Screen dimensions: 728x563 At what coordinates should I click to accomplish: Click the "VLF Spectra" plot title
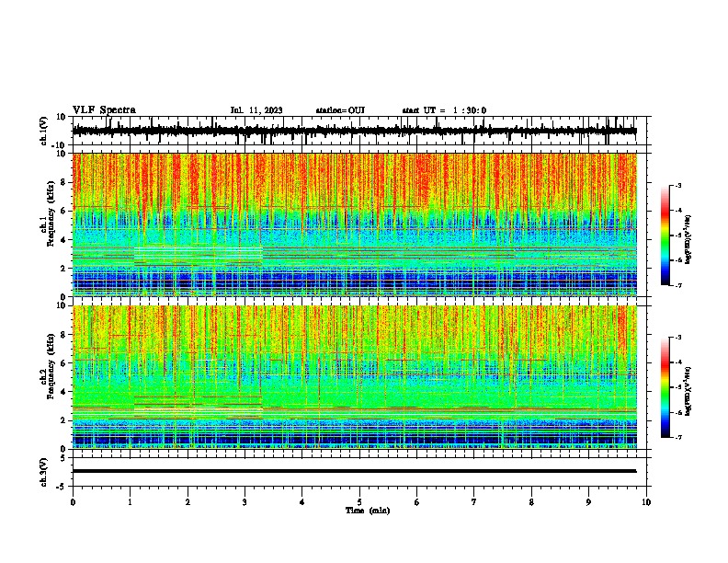tap(104, 110)
